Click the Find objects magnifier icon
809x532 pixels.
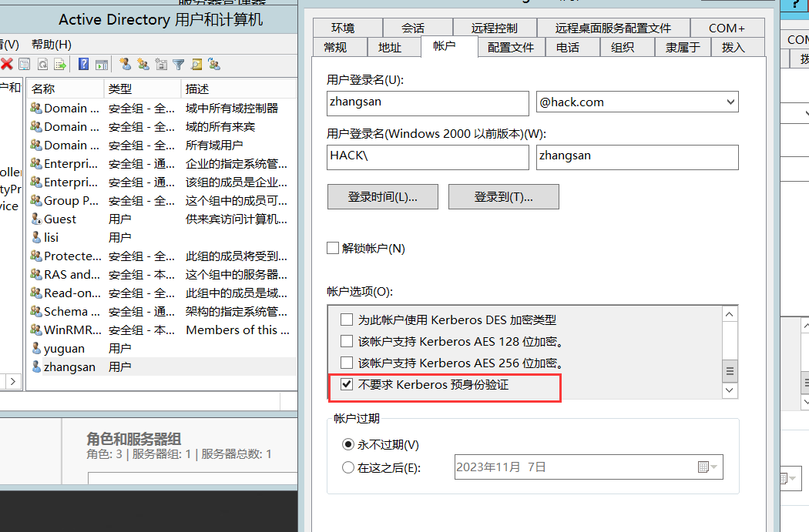(196, 65)
